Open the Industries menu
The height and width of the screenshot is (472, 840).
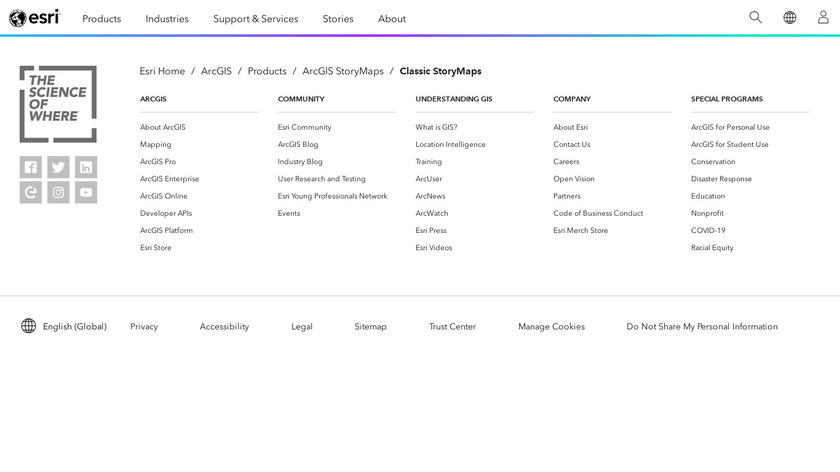tap(167, 19)
